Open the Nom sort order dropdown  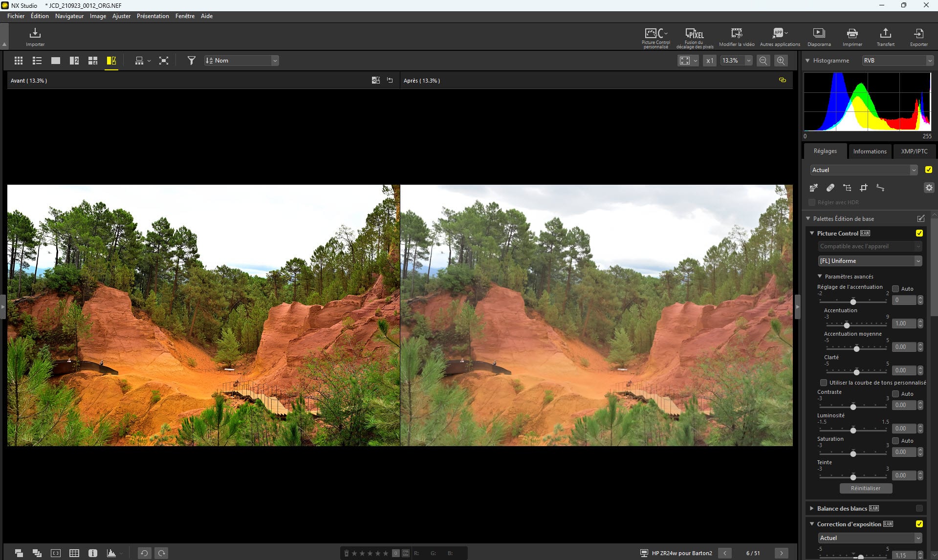click(241, 61)
